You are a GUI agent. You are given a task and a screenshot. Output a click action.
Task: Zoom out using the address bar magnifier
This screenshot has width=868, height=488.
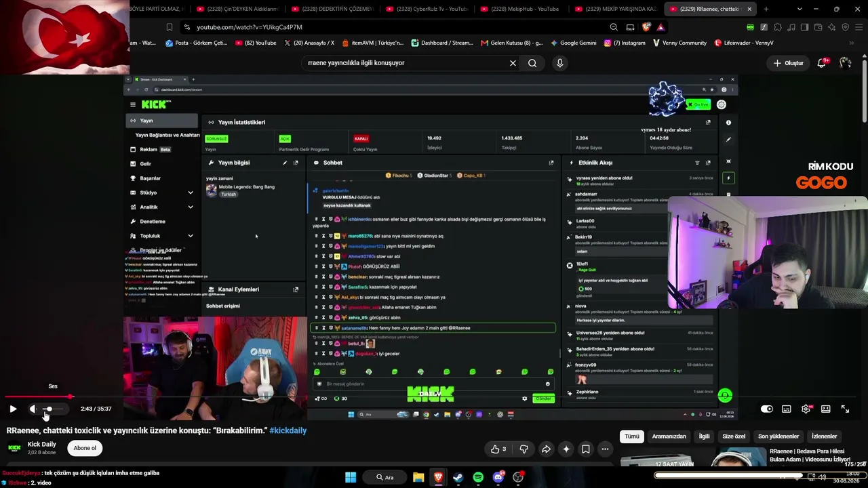(614, 27)
